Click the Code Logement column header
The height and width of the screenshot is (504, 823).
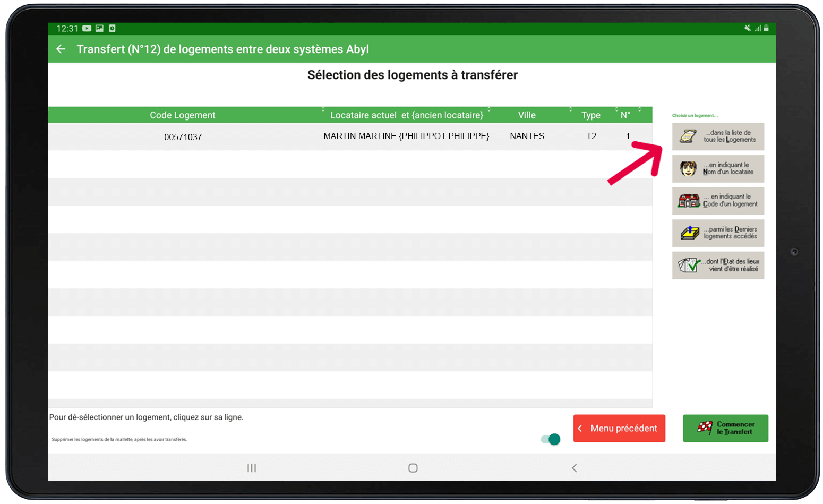[x=182, y=115]
